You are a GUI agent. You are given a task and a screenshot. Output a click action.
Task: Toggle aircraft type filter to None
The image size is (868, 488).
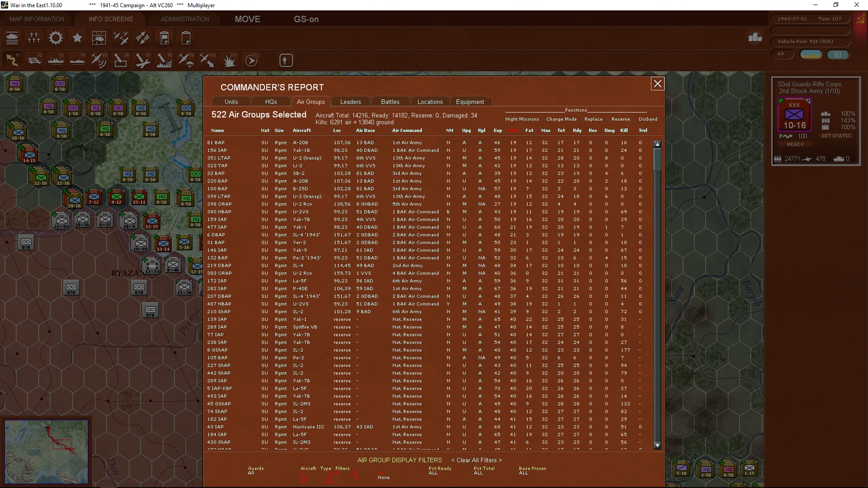click(383, 478)
